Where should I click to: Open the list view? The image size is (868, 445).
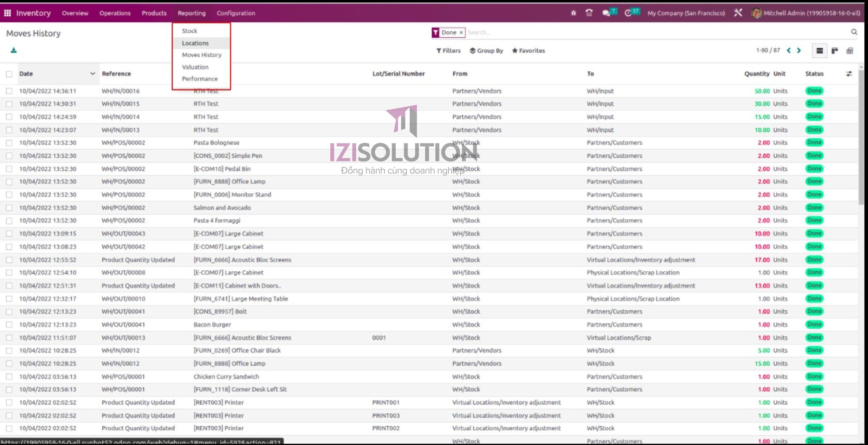(x=820, y=51)
